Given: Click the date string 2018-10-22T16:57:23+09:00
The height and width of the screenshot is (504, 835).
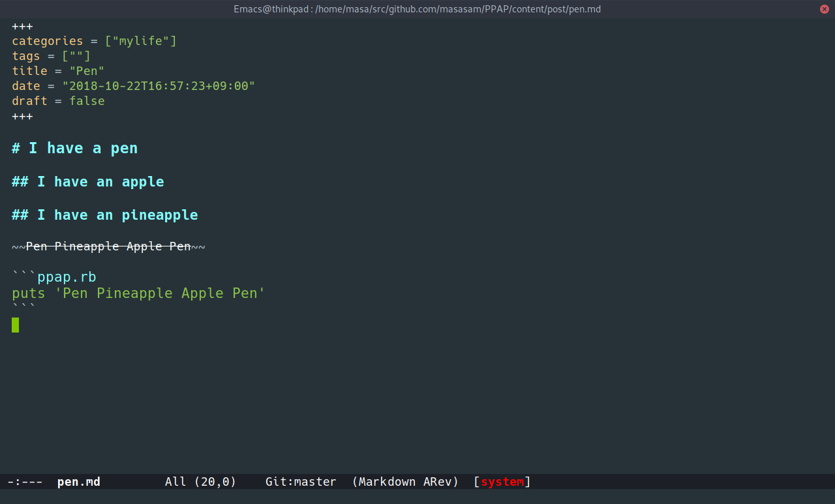Looking at the screenshot, I should pyautogui.click(x=159, y=86).
